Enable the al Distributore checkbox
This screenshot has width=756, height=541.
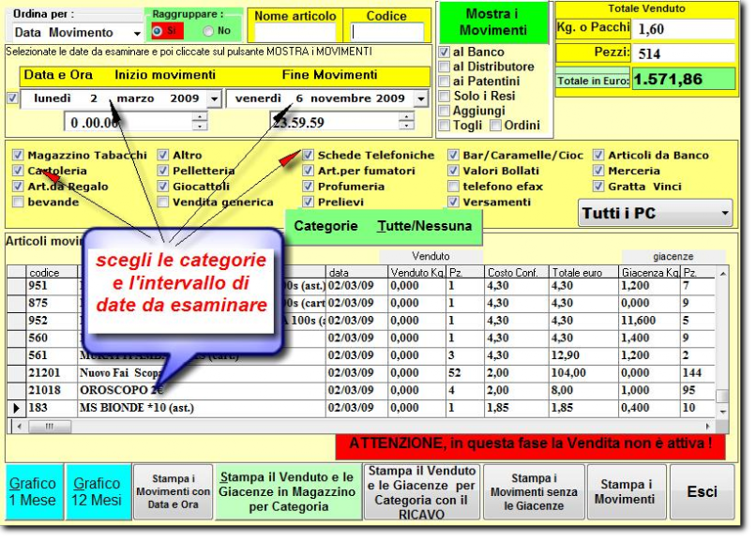[444, 67]
